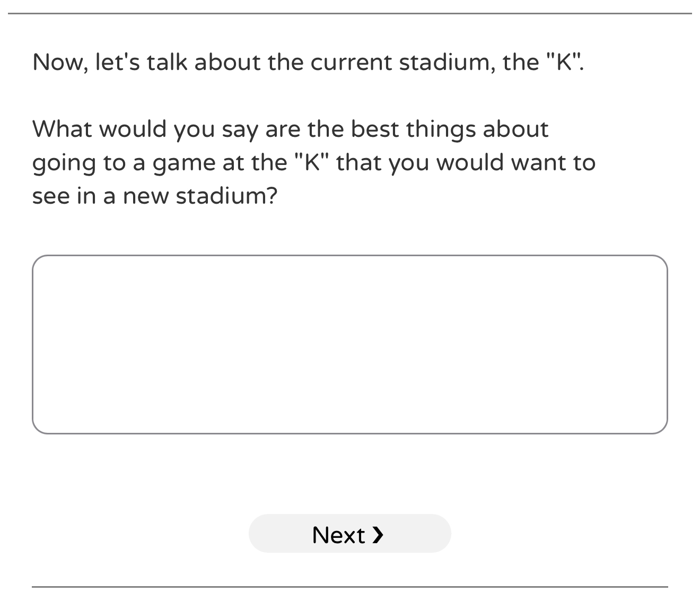Click inside the rounded comment box
The width and height of the screenshot is (700, 601).
(x=349, y=344)
